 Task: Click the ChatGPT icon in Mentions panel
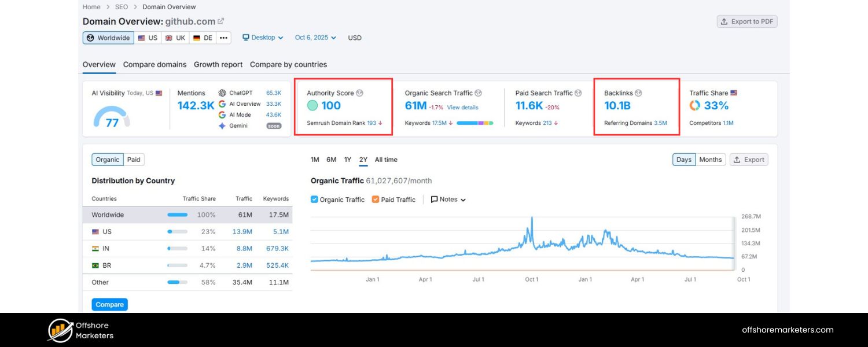click(222, 93)
